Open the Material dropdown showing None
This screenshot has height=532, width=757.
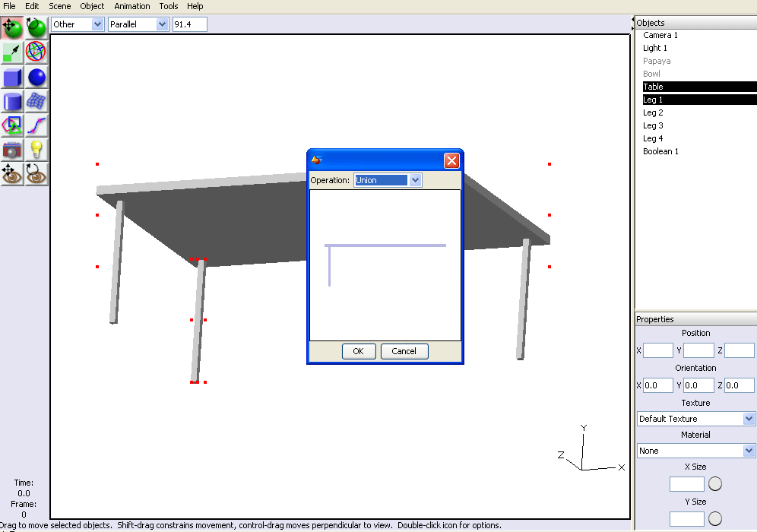coord(695,451)
